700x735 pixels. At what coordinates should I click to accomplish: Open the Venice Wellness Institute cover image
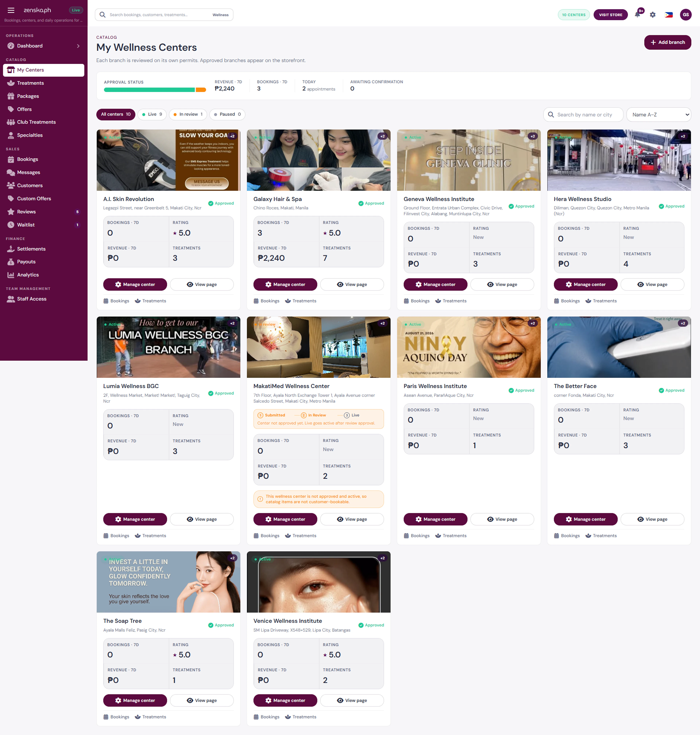(x=318, y=582)
